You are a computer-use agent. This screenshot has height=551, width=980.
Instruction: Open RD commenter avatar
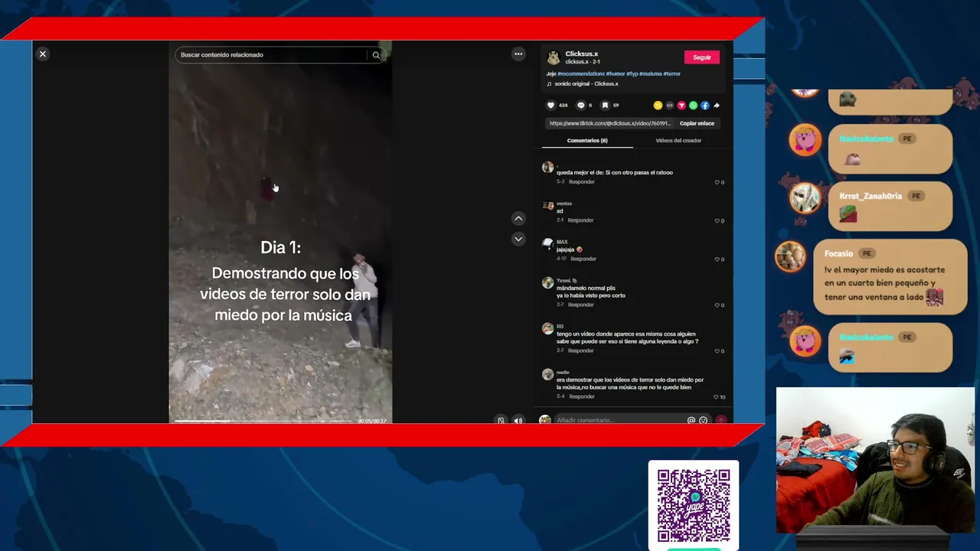coord(547,329)
